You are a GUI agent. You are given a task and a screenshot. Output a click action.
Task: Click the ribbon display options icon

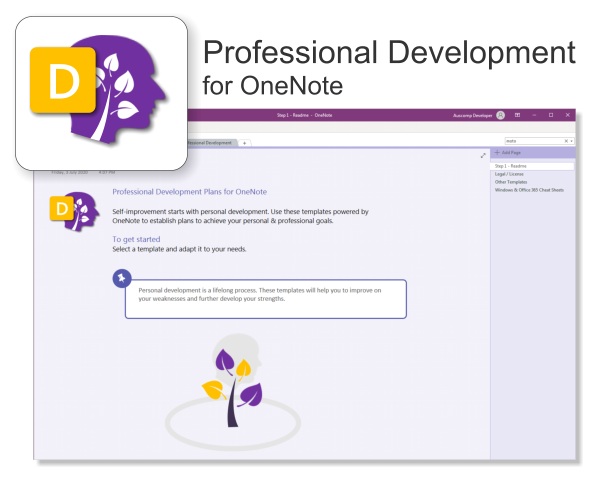(517, 115)
